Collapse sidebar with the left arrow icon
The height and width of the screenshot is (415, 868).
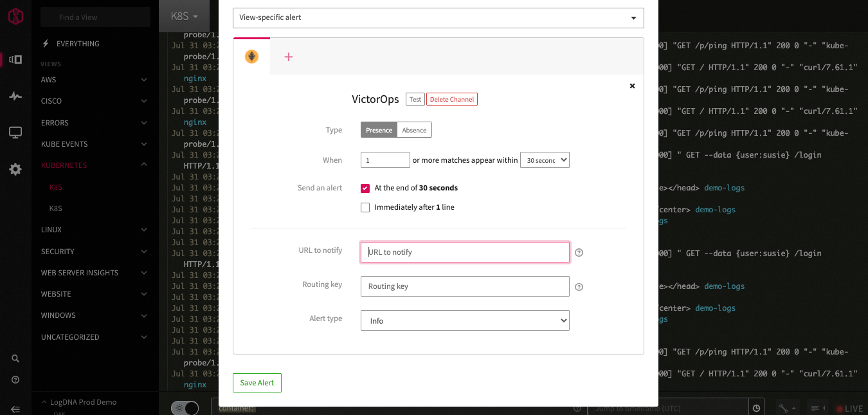point(15,409)
